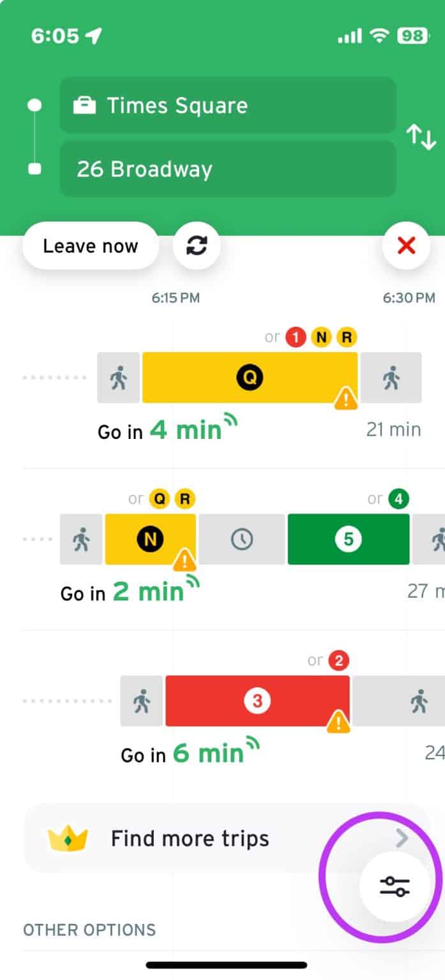Edit the 26 Broadway destination field

[227, 169]
